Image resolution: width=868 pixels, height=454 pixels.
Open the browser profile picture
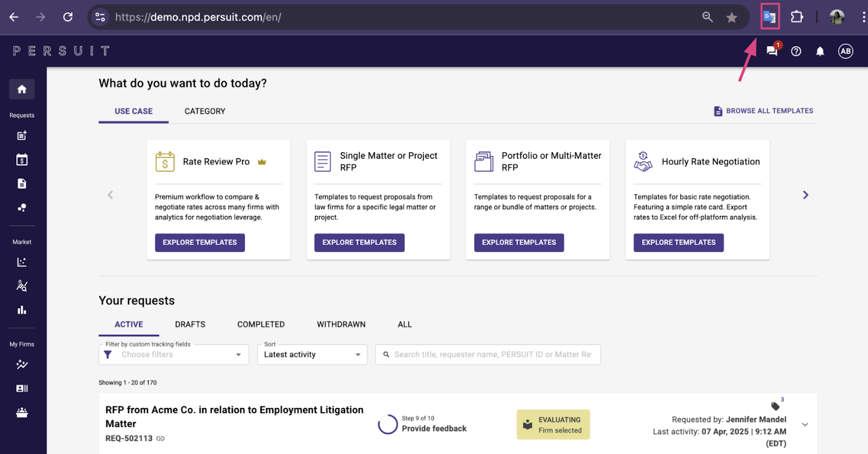[x=837, y=17]
